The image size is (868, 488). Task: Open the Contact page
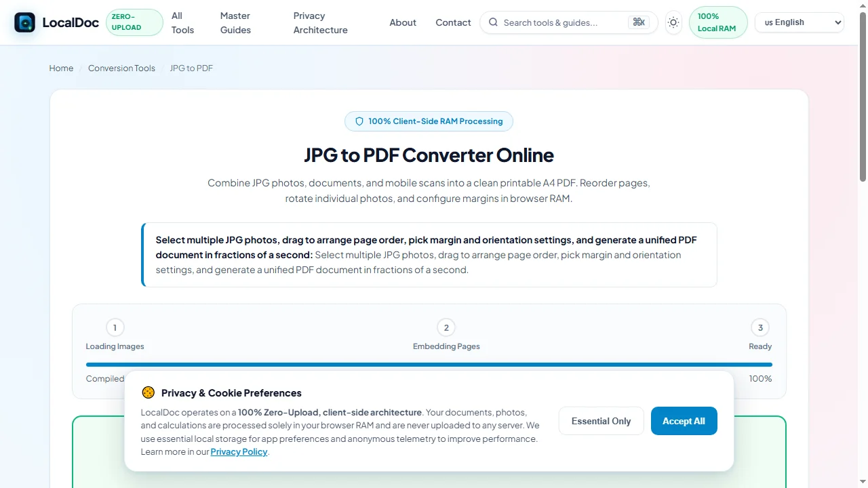tap(453, 22)
